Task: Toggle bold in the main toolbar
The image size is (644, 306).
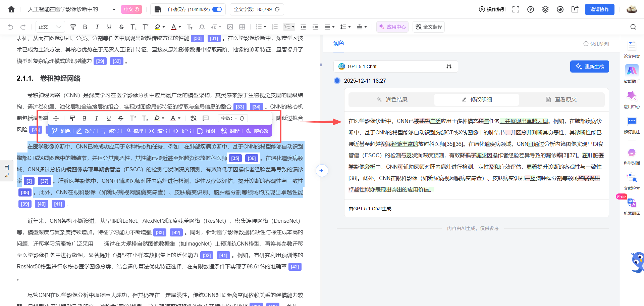Action: click(x=85, y=27)
